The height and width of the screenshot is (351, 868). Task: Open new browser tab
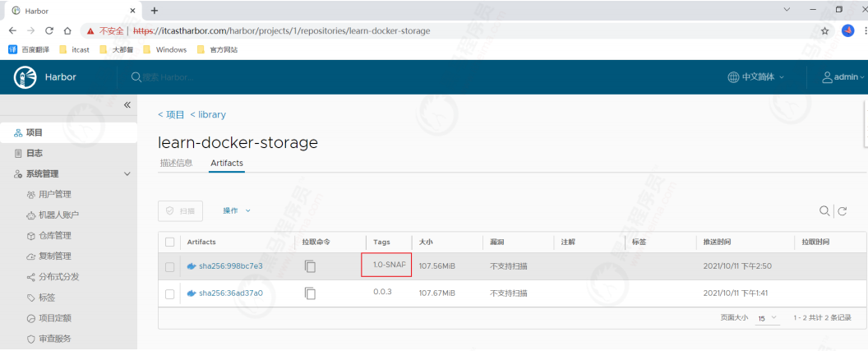click(155, 11)
